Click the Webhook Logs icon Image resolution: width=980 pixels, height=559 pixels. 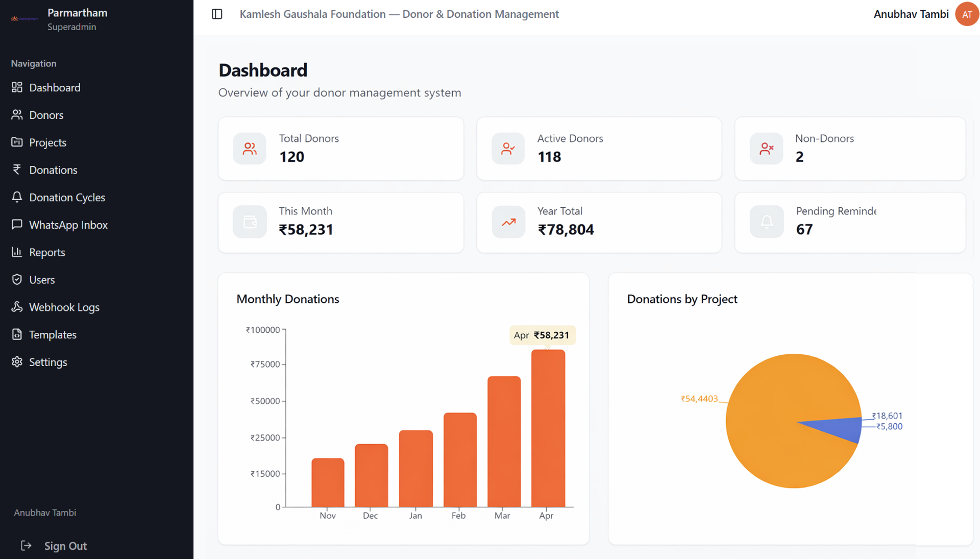pos(17,307)
